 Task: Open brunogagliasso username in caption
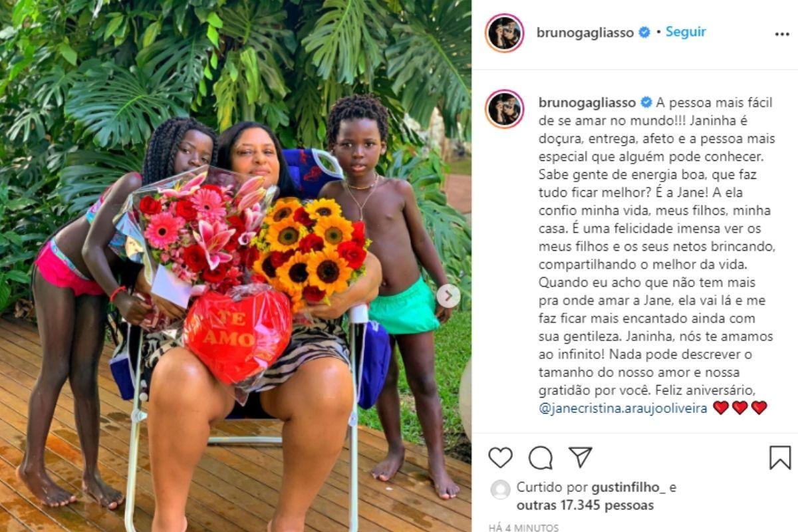[586, 103]
